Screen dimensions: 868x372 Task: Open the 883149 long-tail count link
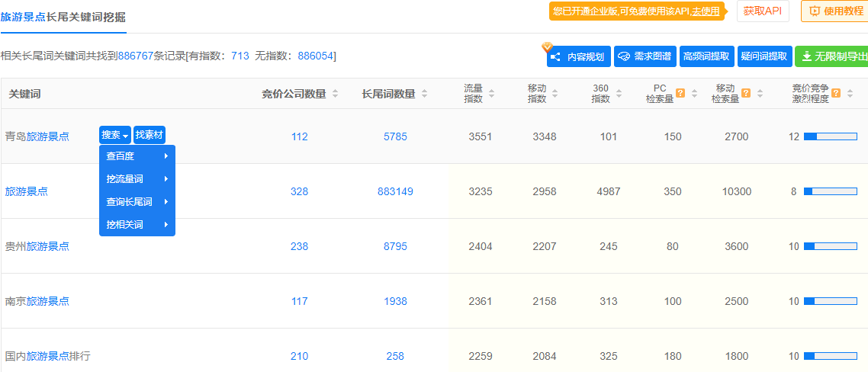395,191
